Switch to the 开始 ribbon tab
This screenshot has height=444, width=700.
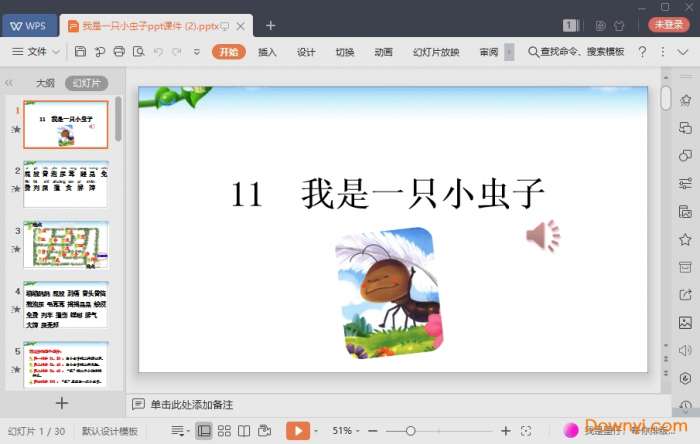[x=229, y=52]
